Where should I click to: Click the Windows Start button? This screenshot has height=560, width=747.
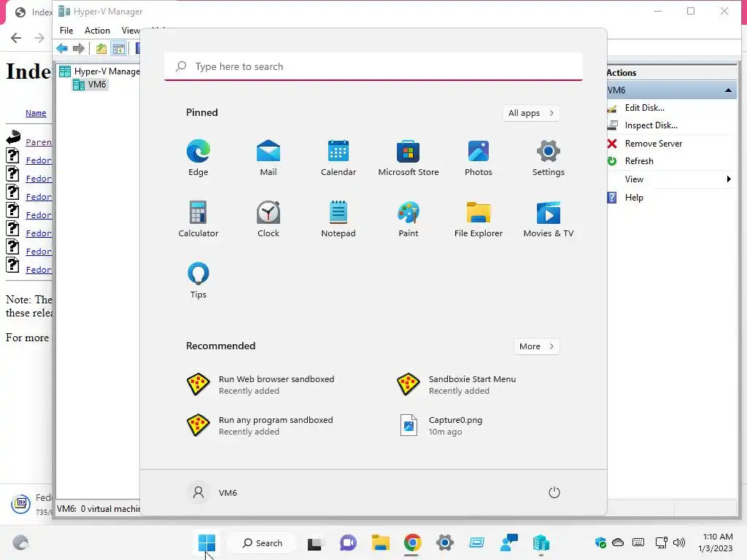(206, 542)
